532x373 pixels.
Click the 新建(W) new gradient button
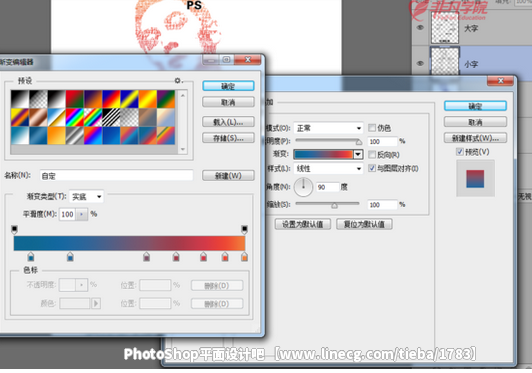pyautogui.click(x=228, y=176)
